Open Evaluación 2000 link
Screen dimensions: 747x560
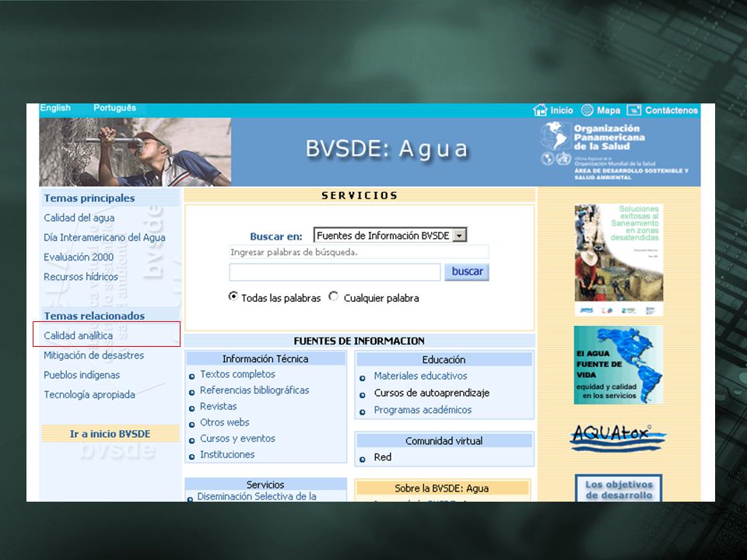tap(79, 257)
